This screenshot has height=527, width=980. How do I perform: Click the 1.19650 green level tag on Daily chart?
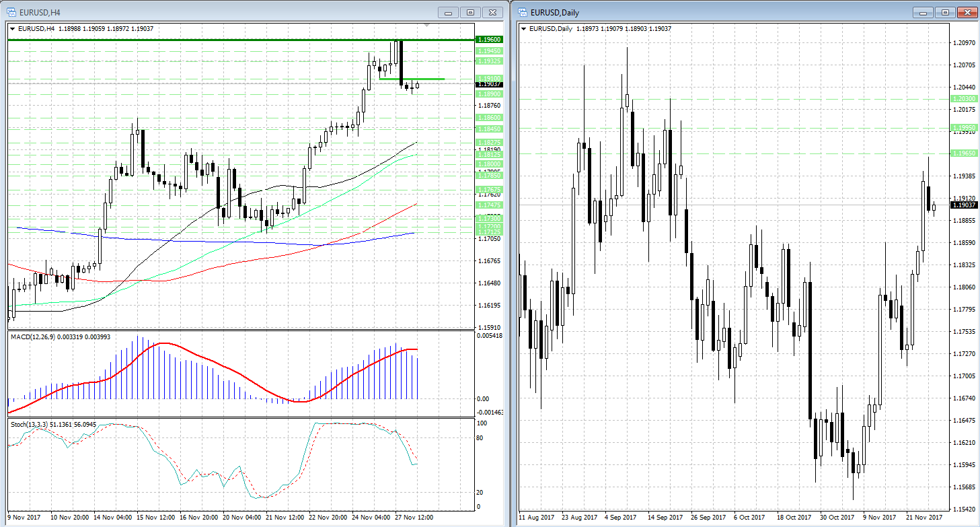(x=963, y=153)
